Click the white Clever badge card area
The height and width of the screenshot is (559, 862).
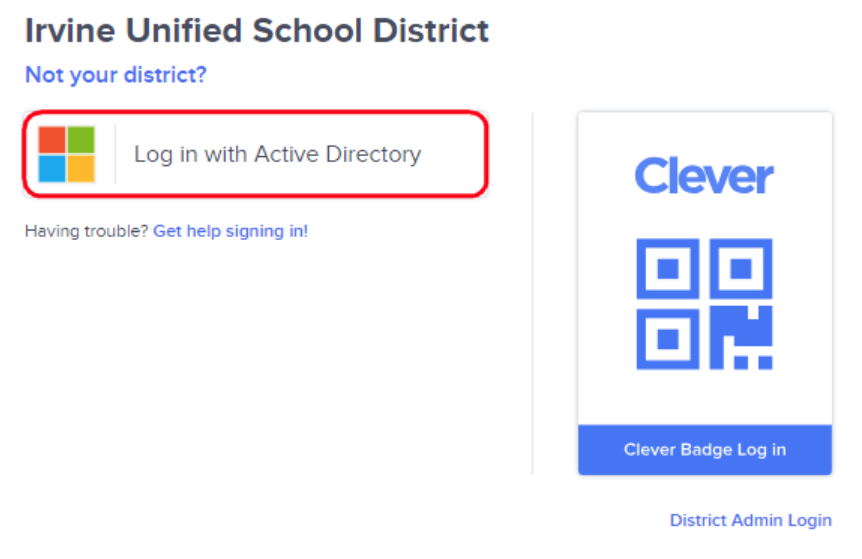(705, 269)
